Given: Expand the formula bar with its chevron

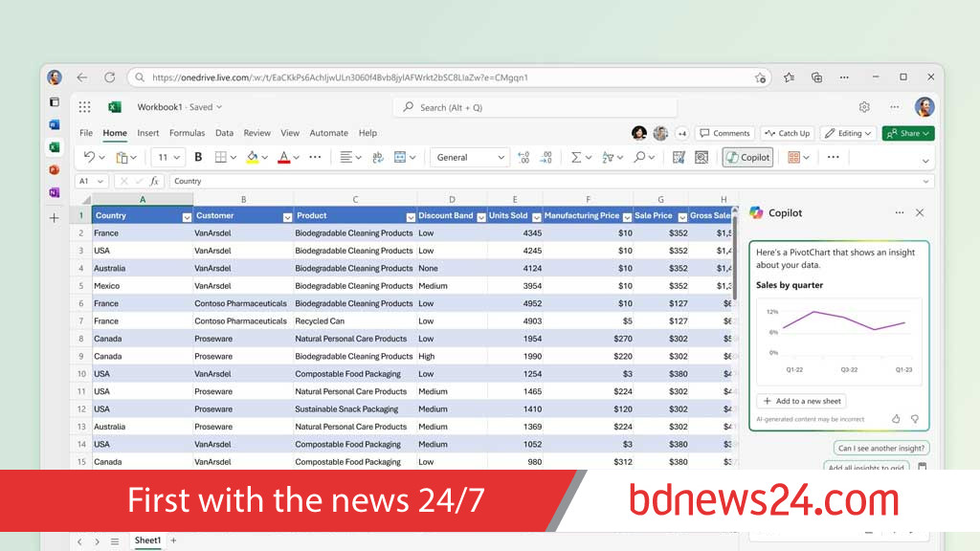Looking at the screenshot, I should [925, 181].
